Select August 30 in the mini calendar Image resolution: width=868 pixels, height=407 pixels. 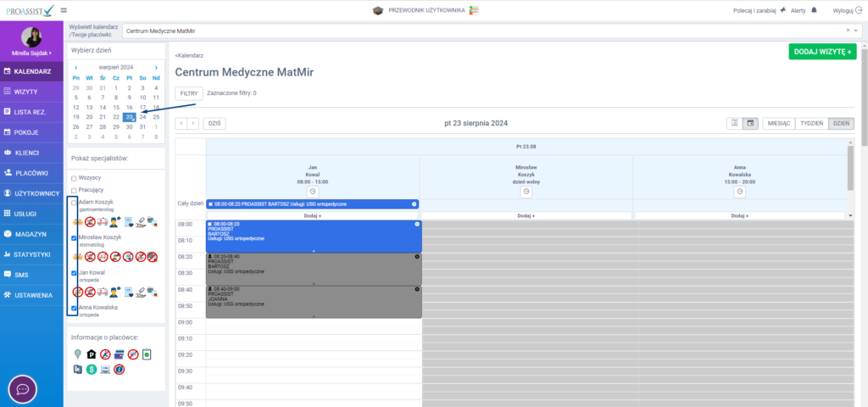click(131, 126)
